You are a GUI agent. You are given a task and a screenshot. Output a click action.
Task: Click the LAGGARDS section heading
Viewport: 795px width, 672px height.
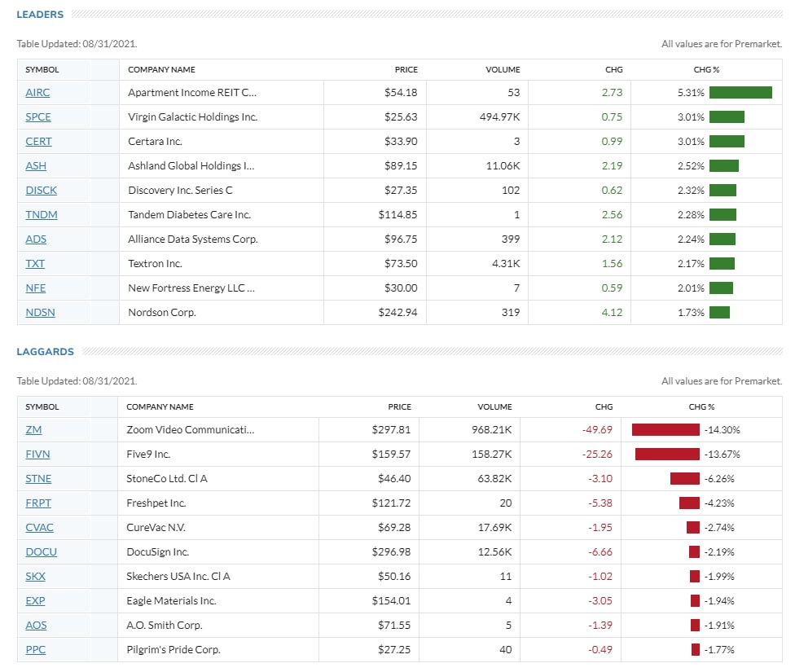pos(45,351)
